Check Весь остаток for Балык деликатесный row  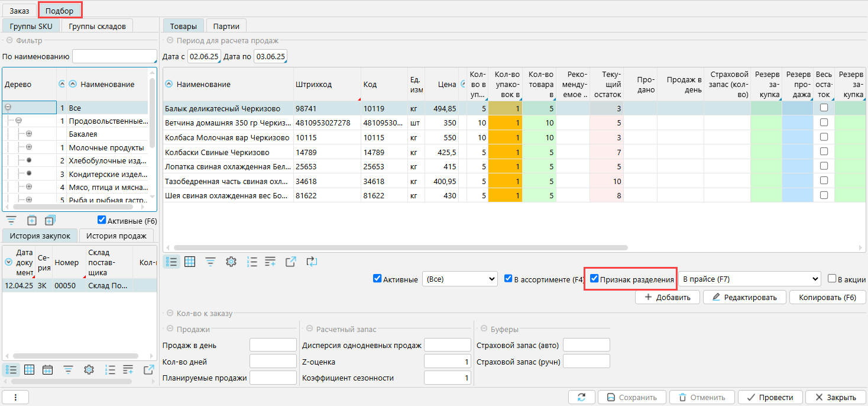(824, 108)
